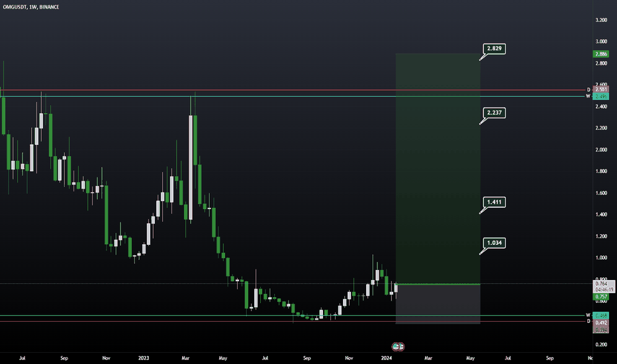Click the first Jul label on time axis
The height and width of the screenshot is (364, 617).
(x=22, y=358)
